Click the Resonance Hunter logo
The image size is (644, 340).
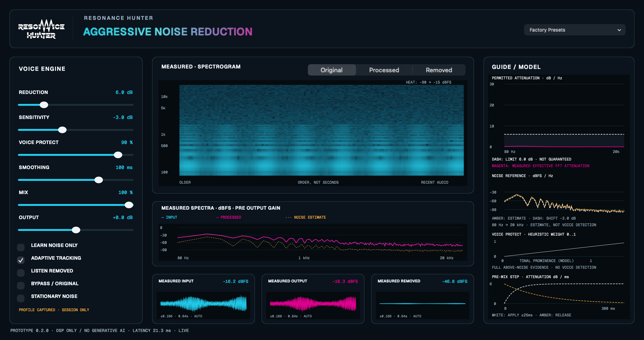41,29
